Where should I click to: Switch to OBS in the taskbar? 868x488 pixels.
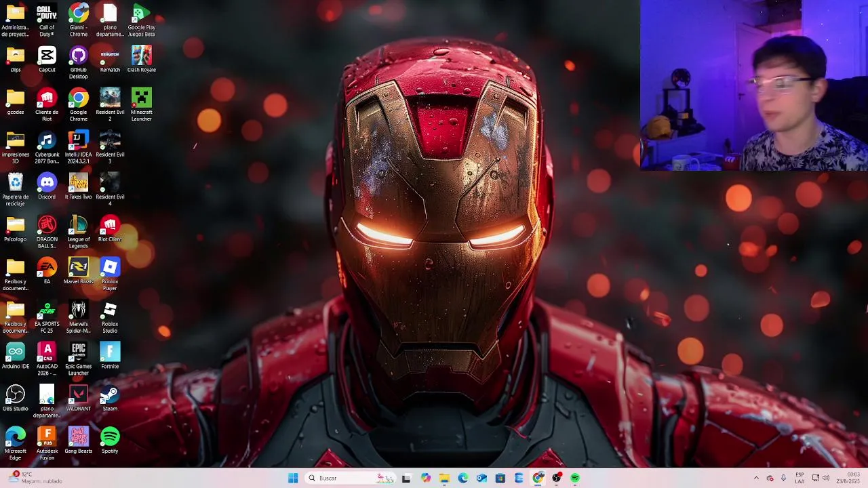557,478
